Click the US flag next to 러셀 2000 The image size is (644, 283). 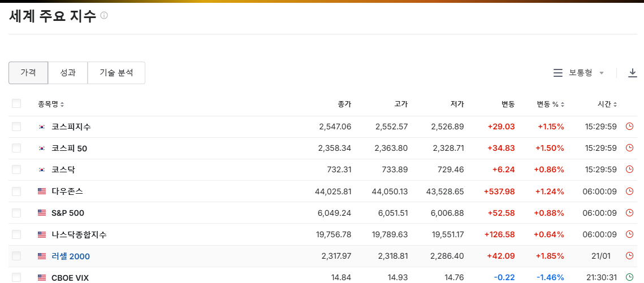42,256
